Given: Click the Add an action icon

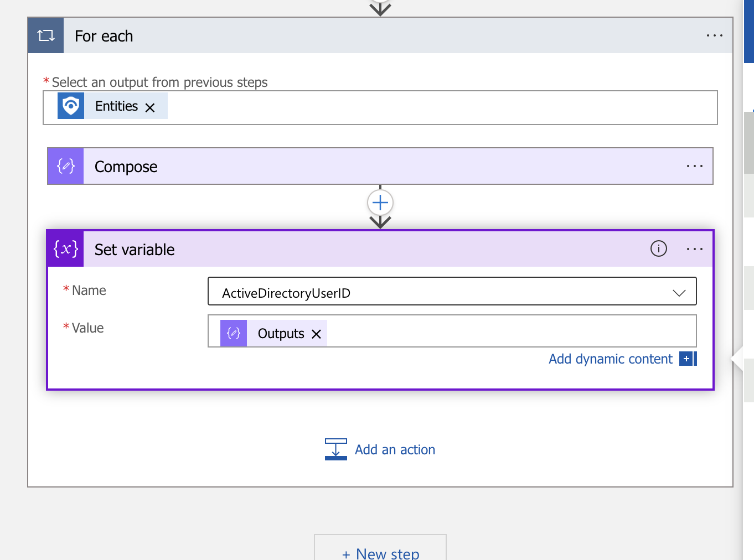Looking at the screenshot, I should pos(336,449).
